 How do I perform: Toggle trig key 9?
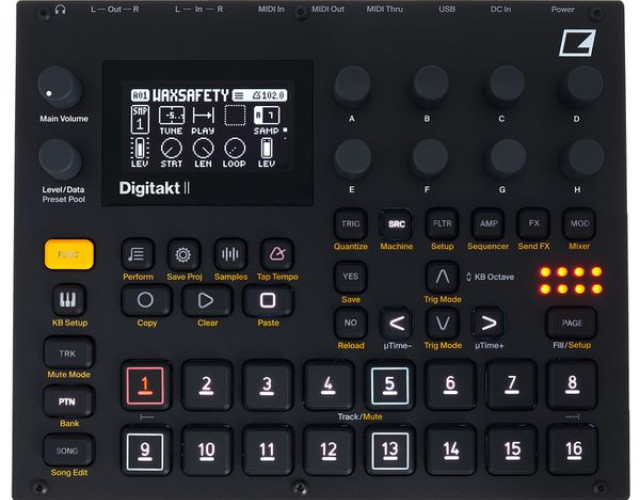[x=145, y=451]
